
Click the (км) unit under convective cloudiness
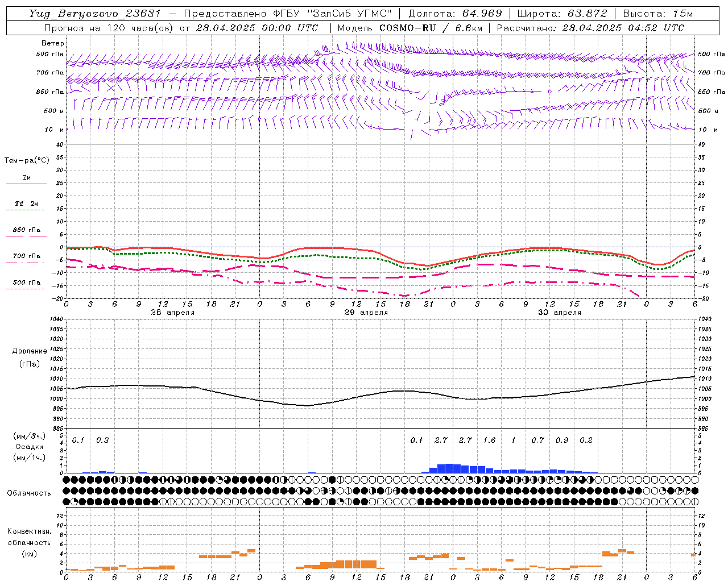click(x=29, y=554)
